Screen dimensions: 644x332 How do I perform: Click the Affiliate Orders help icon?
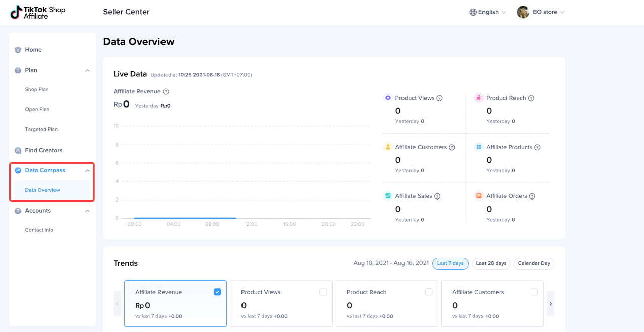tap(532, 196)
